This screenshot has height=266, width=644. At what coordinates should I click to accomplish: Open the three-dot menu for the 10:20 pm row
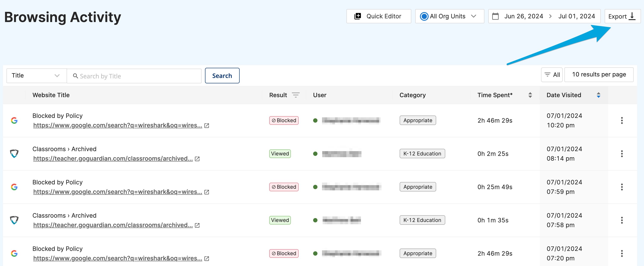click(622, 120)
